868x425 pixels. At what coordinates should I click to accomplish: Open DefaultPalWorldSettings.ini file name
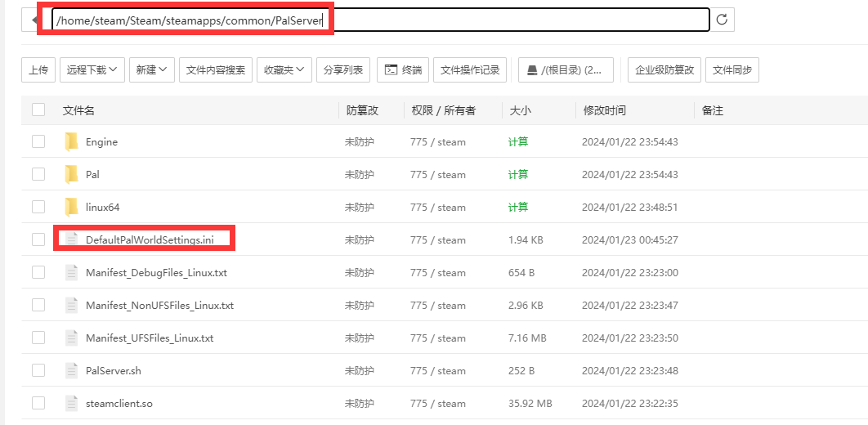coord(150,240)
